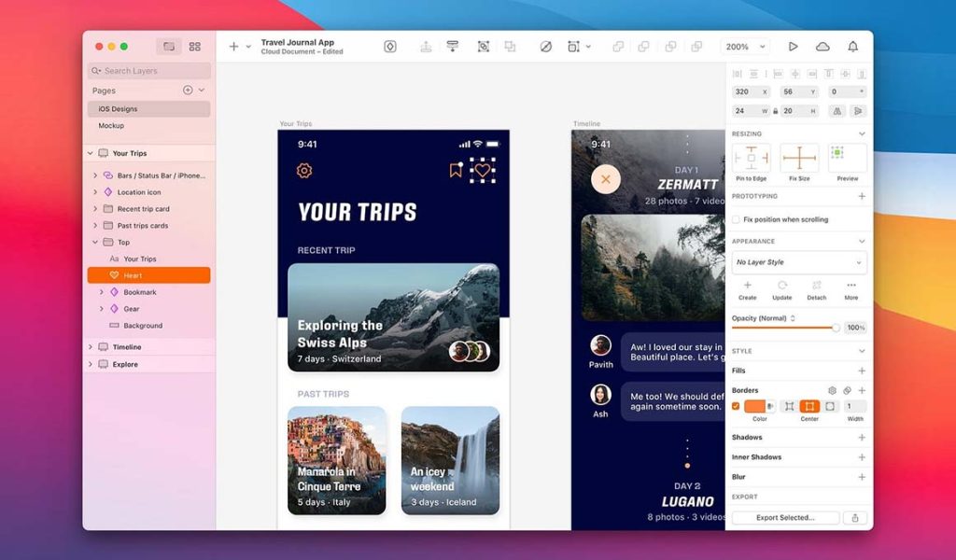Align selection to top edge
Screen dimensions: 956x560
pyautogui.click(x=829, y=74)
